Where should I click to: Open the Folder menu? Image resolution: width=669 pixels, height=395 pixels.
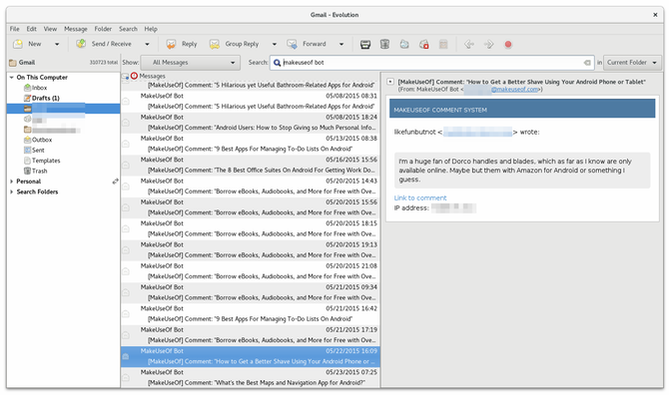pyautogui.click(x=103, y=29)
